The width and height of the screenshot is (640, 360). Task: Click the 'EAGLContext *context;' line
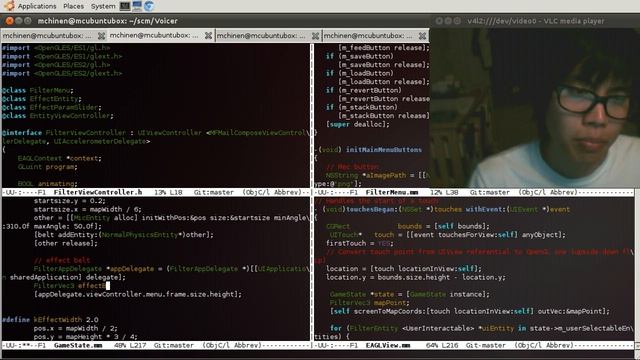(60, 158)
